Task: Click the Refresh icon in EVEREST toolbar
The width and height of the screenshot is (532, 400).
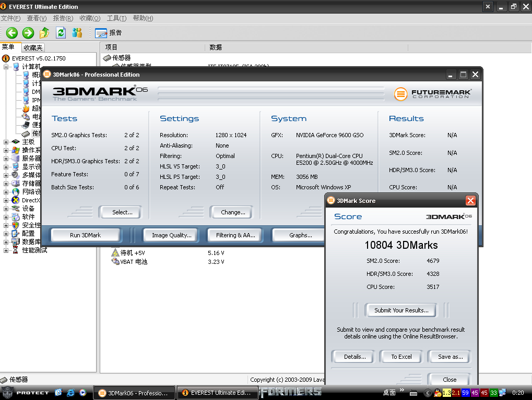Action: (61, 33)
